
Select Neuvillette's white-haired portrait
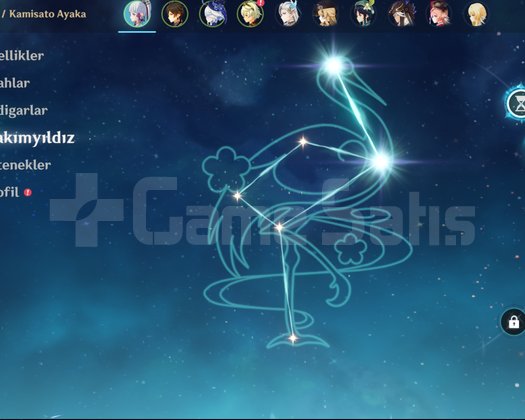point(288,14)
